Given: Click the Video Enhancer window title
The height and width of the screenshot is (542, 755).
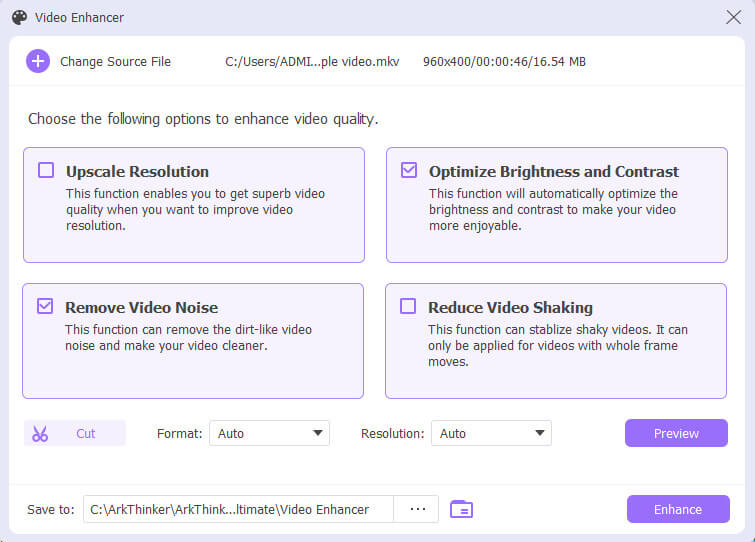Looking at the screenshot, I should [x=79, y=18].
